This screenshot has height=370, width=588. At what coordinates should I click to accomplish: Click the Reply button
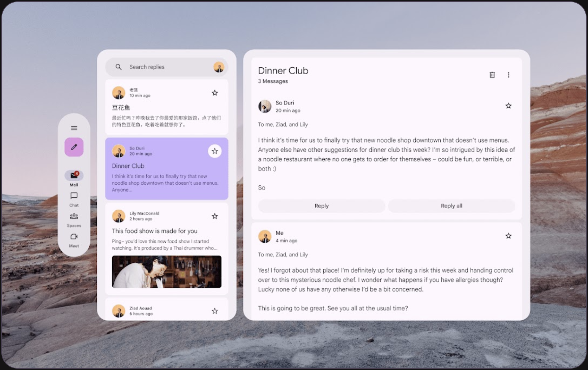pyautogui.click(x=321, y=206)
